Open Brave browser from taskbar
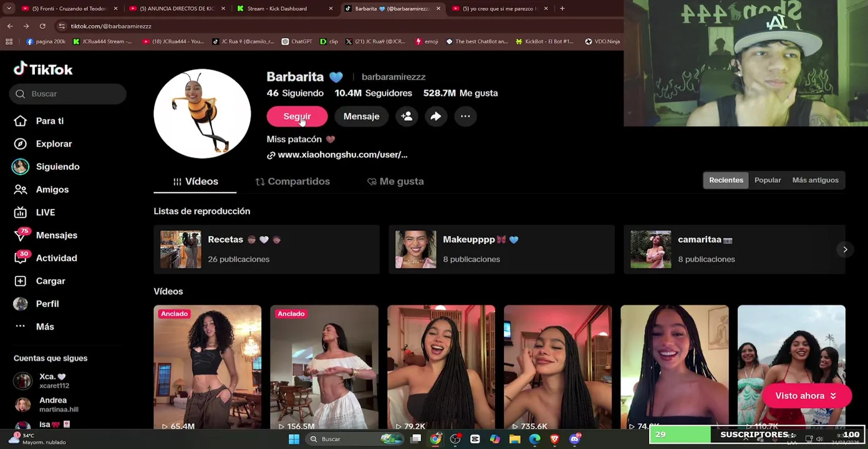The width and height of the screenshot is (868, 449). 554,439
